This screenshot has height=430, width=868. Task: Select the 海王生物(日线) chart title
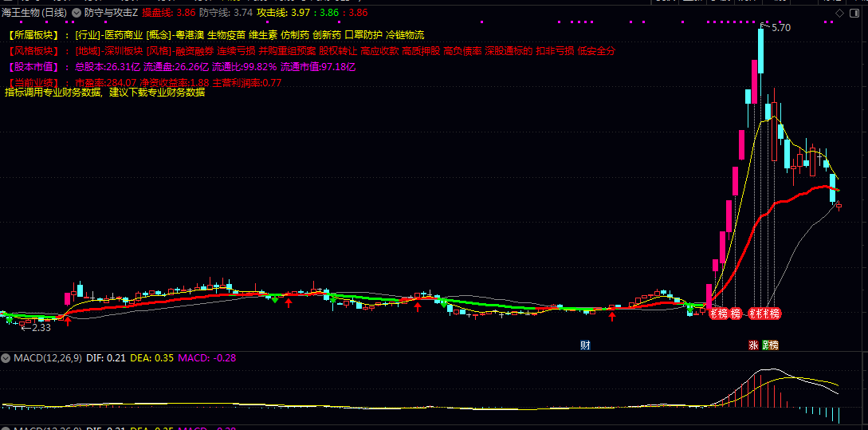(34, 12)
